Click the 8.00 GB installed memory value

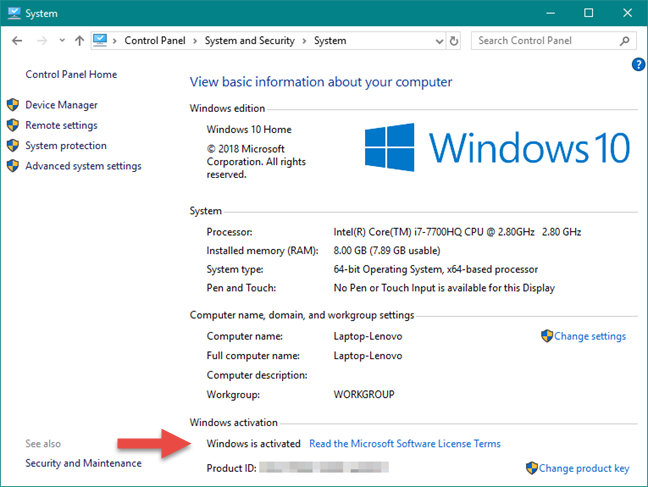pyautogui.click(x=387, y=251)
